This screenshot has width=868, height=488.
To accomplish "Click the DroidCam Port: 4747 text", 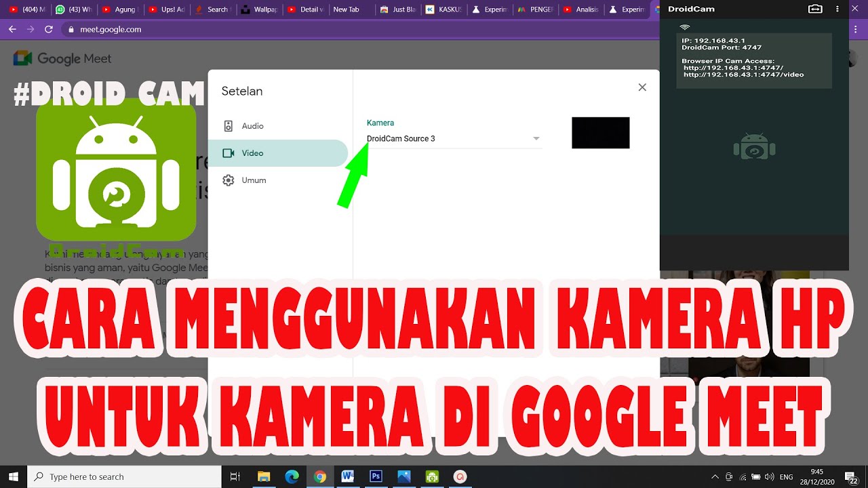I will 722,47.
